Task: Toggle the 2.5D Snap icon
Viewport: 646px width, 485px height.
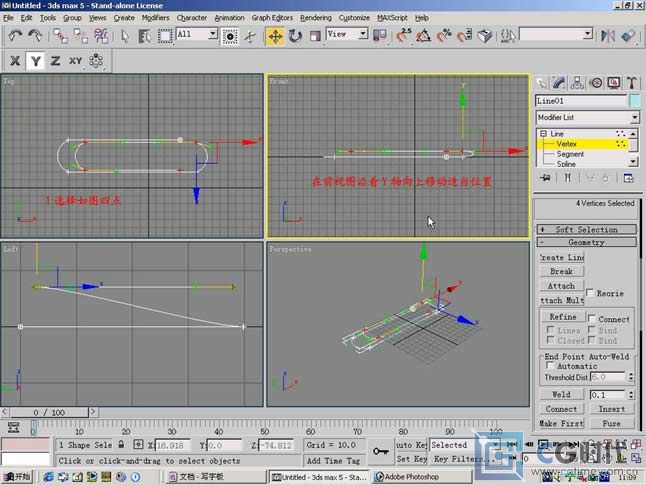Action: (403, 36)
